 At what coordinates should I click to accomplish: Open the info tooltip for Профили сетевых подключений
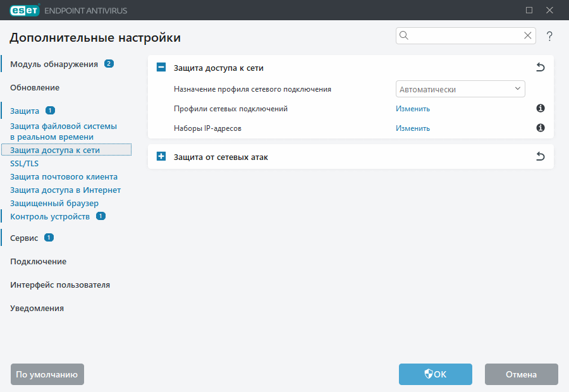click(x=540, y=108)
